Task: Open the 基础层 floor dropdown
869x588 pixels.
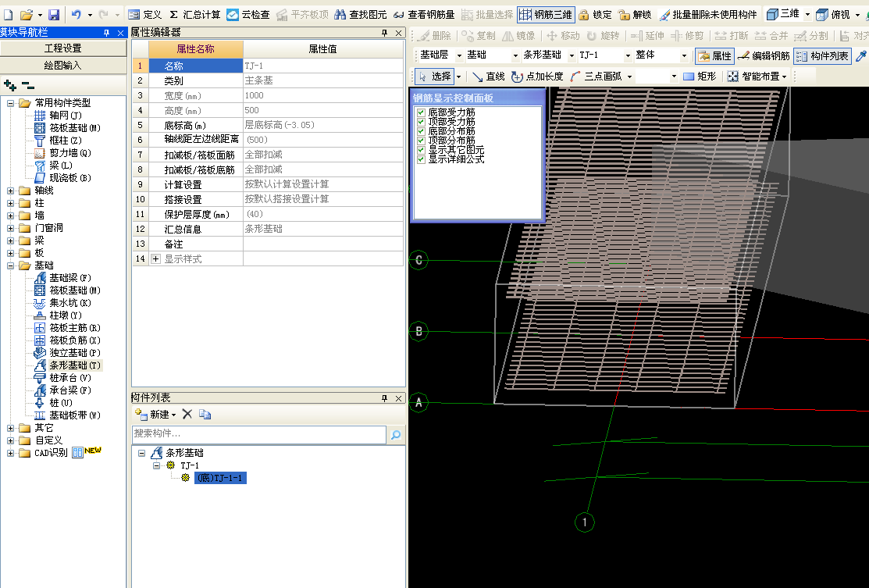Action: [459, 55]
